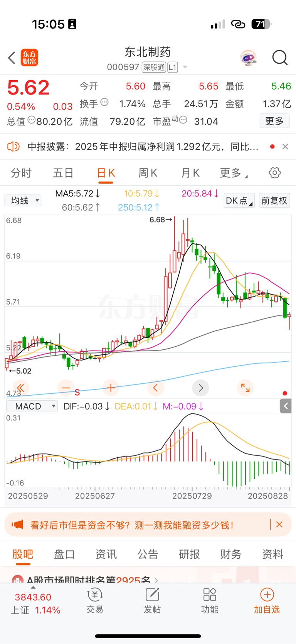Switch to the 公告 tab

148,554
